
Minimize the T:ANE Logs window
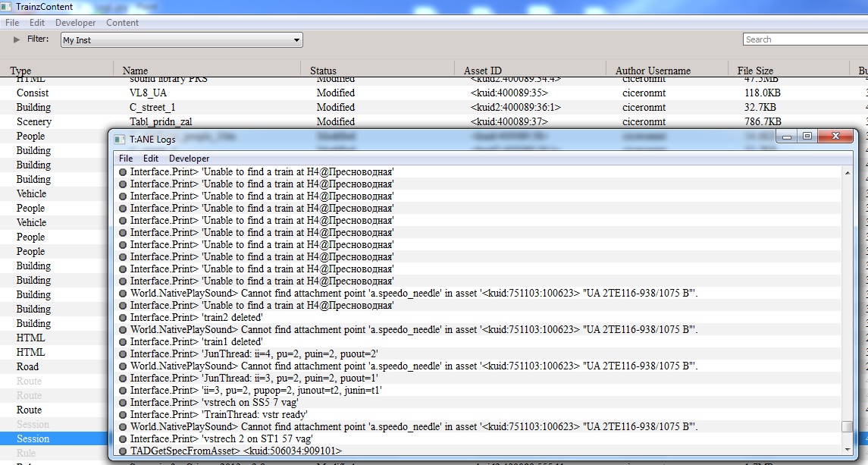[787, 137]
